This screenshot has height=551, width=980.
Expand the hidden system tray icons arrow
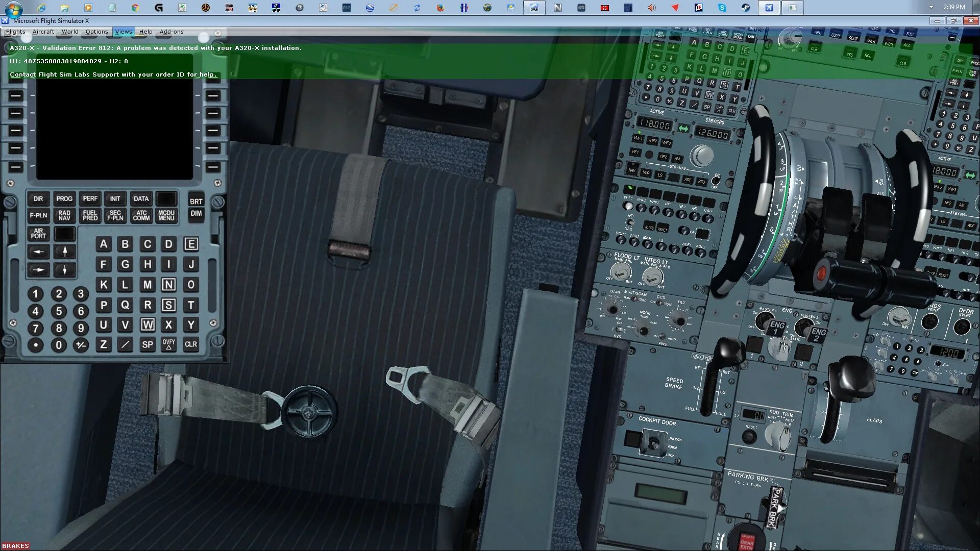tap(931, 7)
